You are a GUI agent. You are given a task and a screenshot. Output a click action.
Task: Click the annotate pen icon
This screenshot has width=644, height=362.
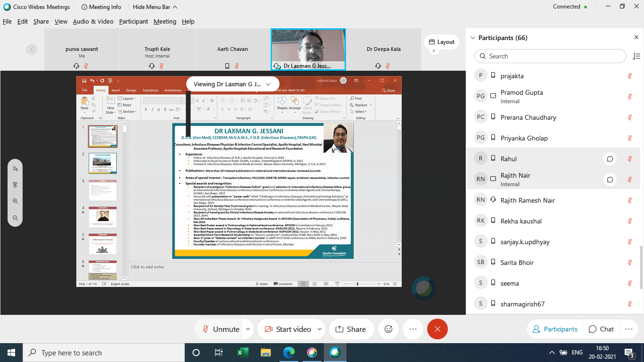tap(15, 168)
